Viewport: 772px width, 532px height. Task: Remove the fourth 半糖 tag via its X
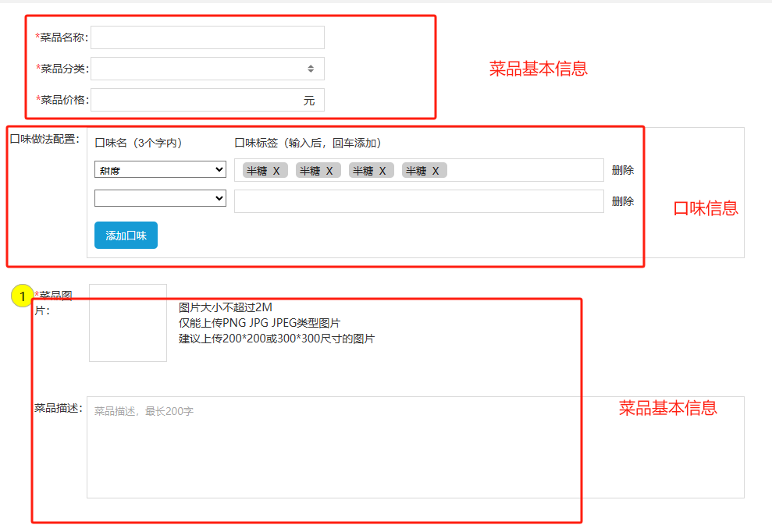(x=436, y=171)
